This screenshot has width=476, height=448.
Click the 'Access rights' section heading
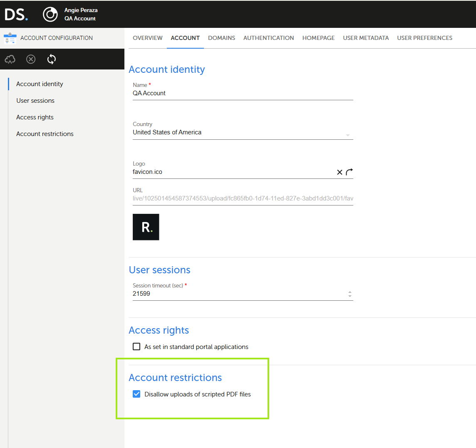coord(159,330)
